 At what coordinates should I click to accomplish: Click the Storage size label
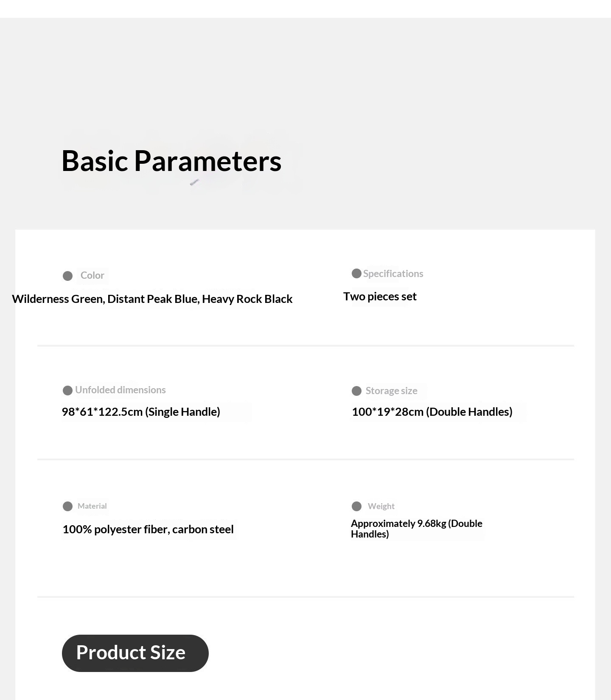(391, 391)
